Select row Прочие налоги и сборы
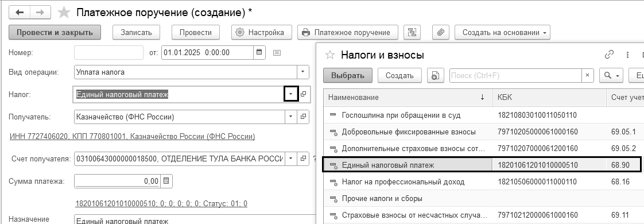The width and height of the screenshot is (644, 224). (x=483, y=199)
